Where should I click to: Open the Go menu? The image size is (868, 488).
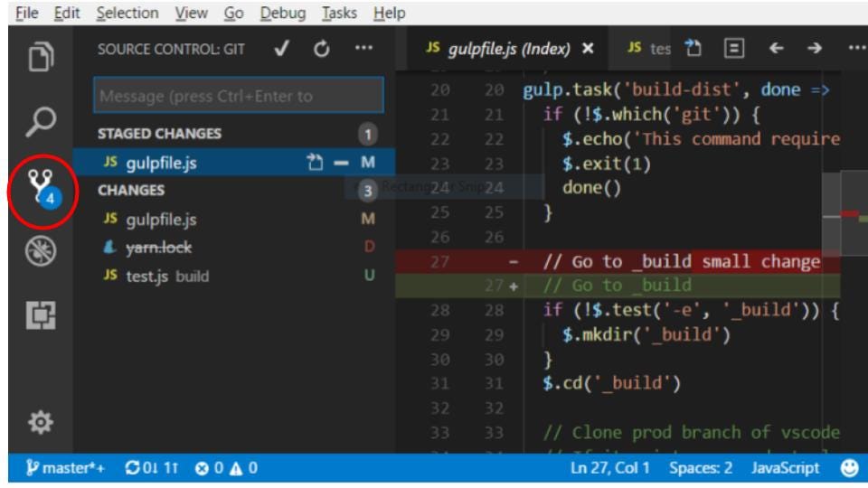click(x=233, y=13)
